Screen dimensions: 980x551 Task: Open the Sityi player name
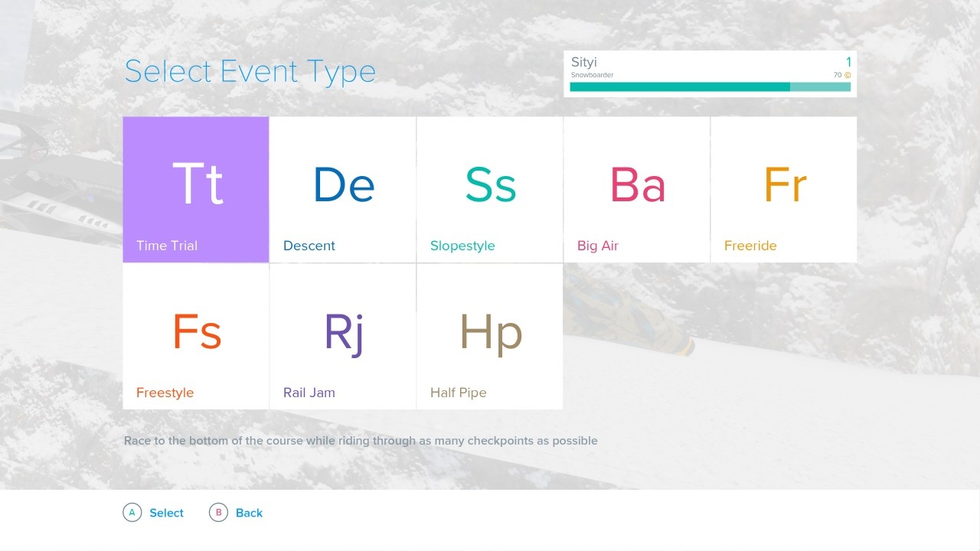[584, 62]
